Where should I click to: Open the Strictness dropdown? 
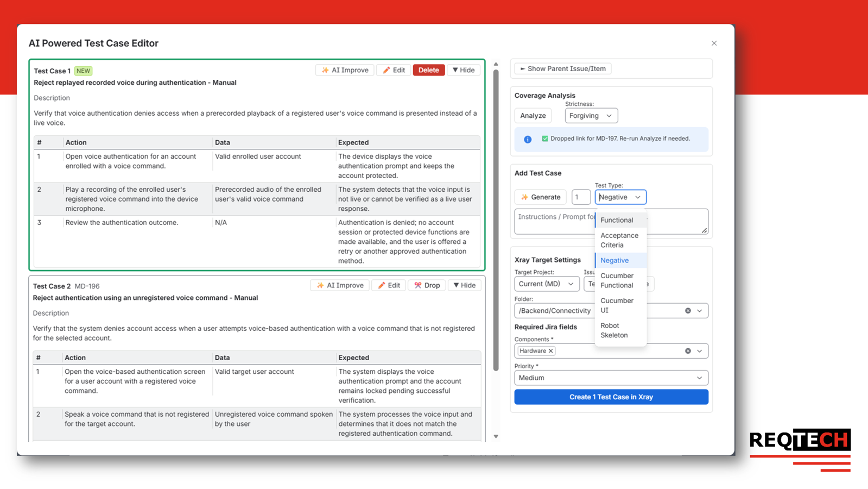point(591,116)
